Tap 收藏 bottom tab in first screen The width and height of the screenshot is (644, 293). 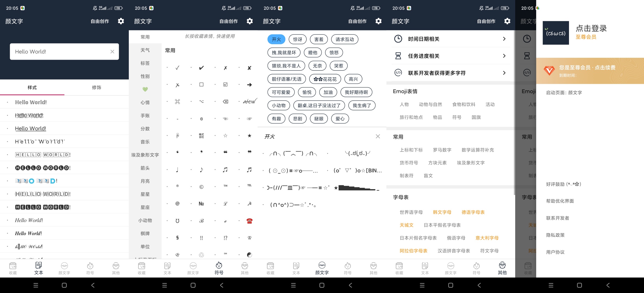coord(13,268)
